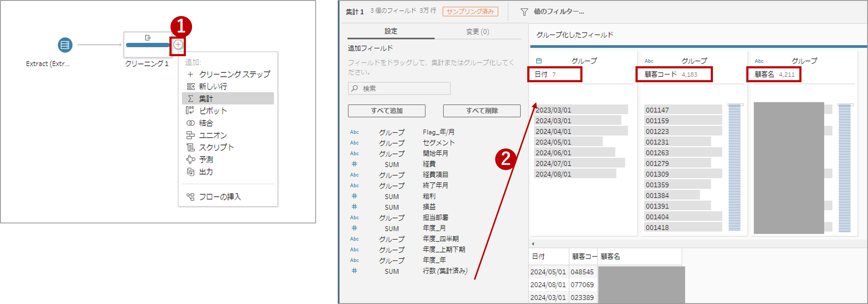Click the 日付 column header in data grid

[549, 257]
